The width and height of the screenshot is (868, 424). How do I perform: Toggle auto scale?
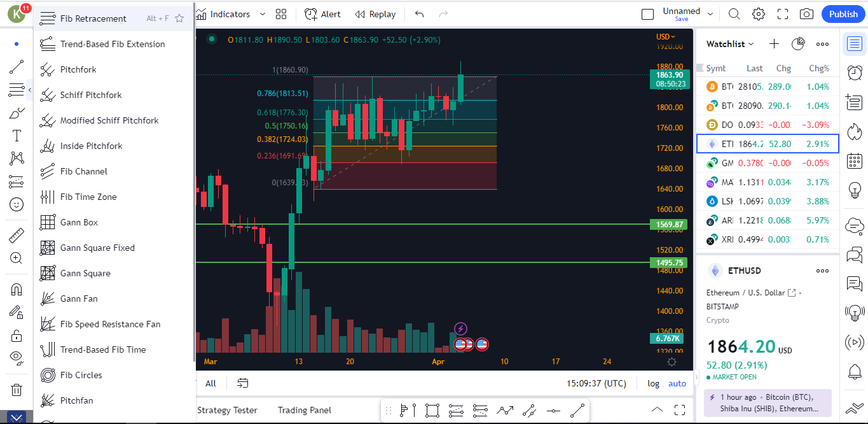pyautogui.click(x=677, y=383)
